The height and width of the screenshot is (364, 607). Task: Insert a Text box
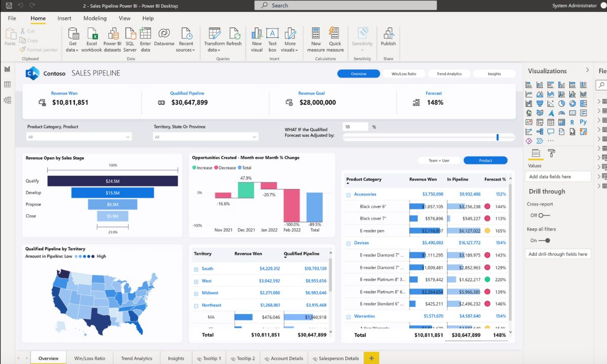pos(272,34)
